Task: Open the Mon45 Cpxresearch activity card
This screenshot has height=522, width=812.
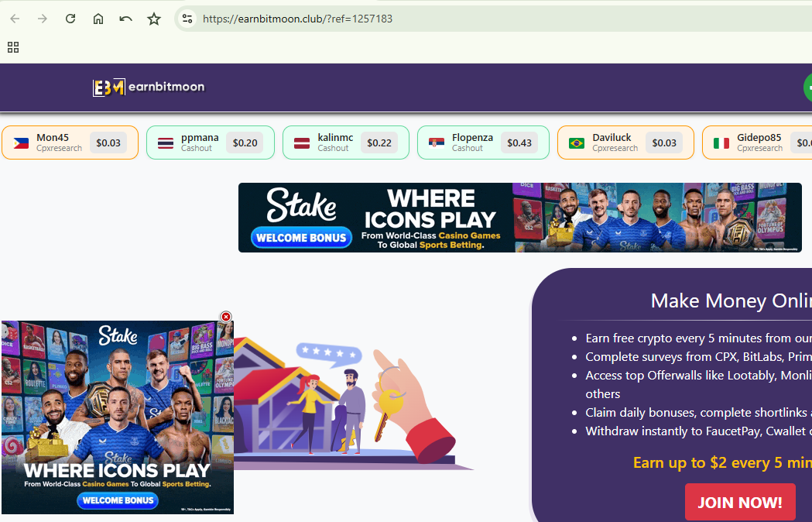Action: coord(70,143)
